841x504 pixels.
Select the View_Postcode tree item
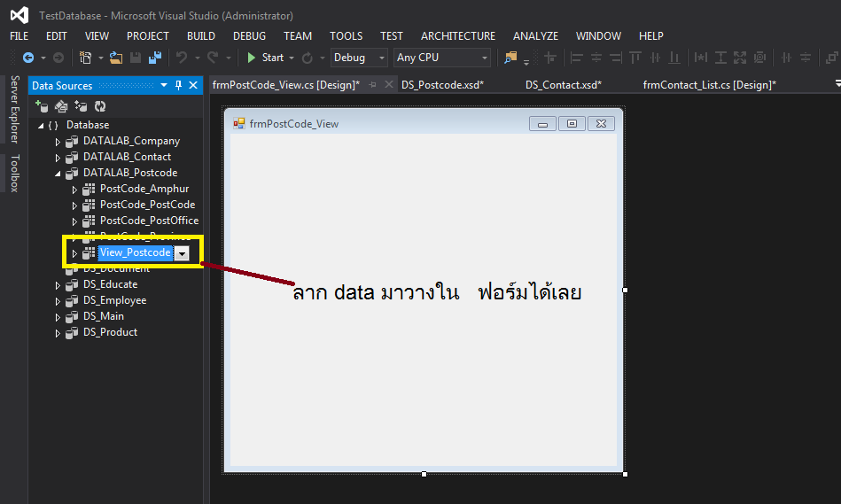[136, 252]
